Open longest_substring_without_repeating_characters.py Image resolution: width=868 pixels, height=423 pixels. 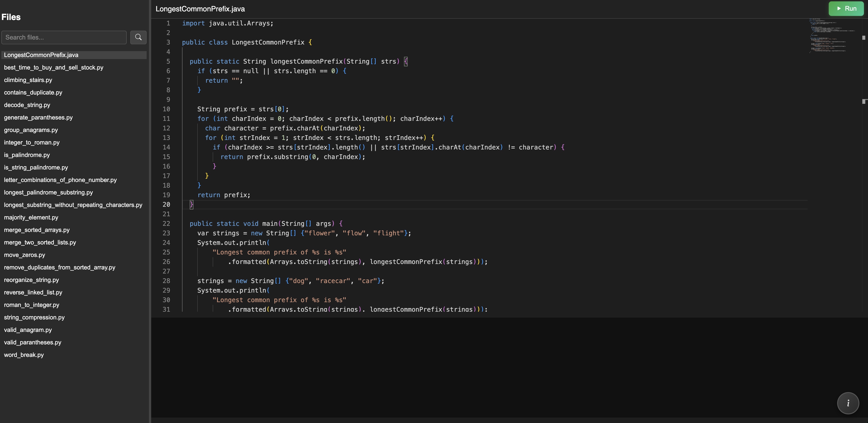coord(73,205)
